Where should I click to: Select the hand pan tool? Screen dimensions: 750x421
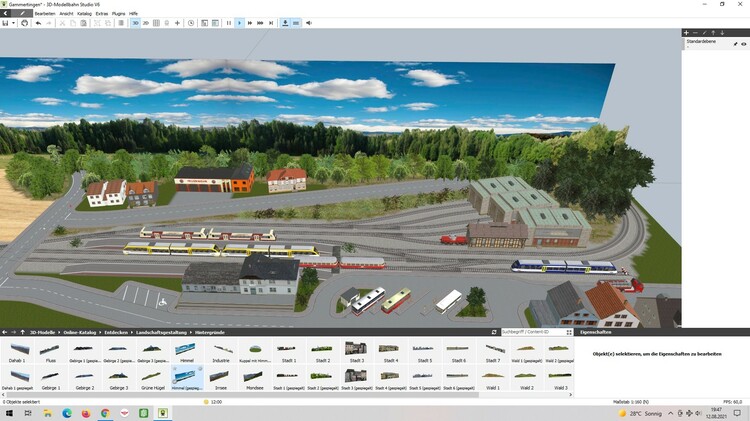[23, 22]
